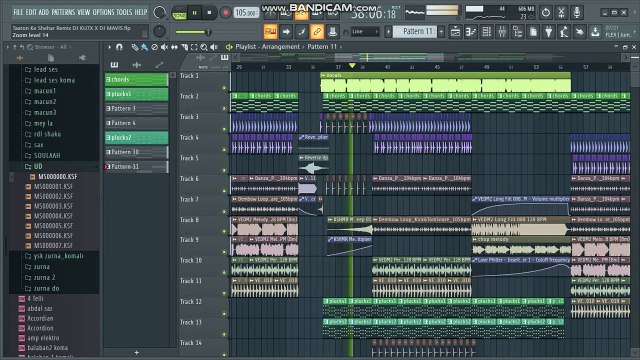Click the 105.000 tempo field
The width and height of the screenshot is (640, 360).
coord(247,13)
